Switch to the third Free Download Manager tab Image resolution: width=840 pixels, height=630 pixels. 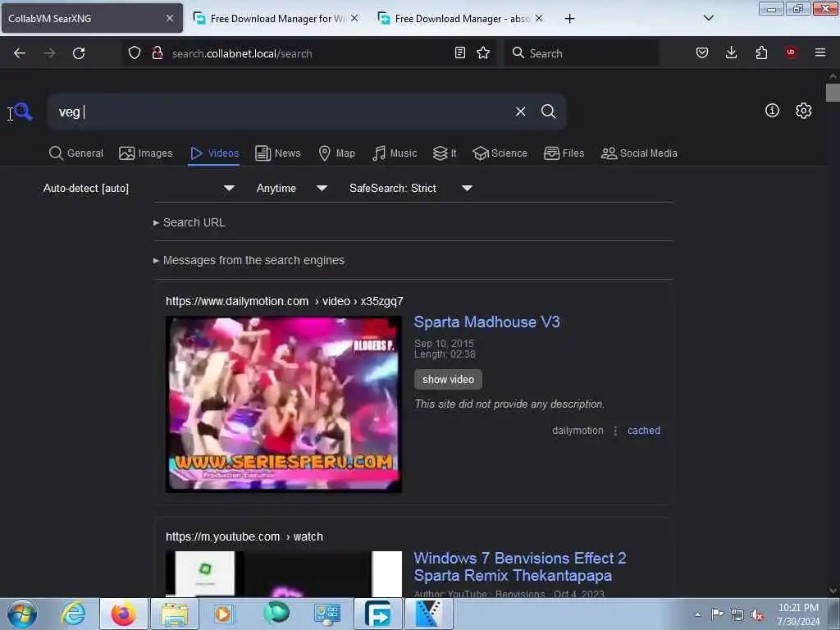[x=461, y=19]
